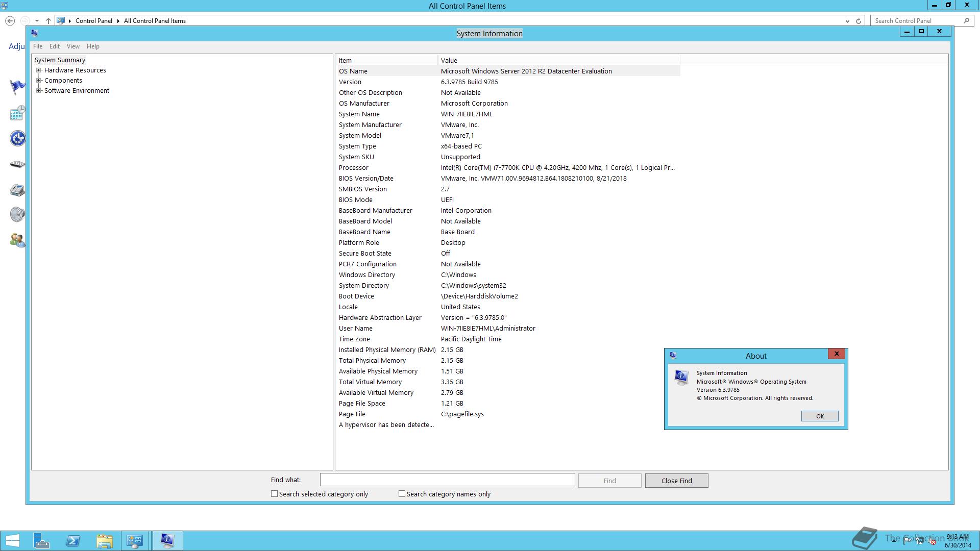The image size is (980, 551).
Task: Open Ease of Access Center icon in Control Panel
Action: [17, 138]
